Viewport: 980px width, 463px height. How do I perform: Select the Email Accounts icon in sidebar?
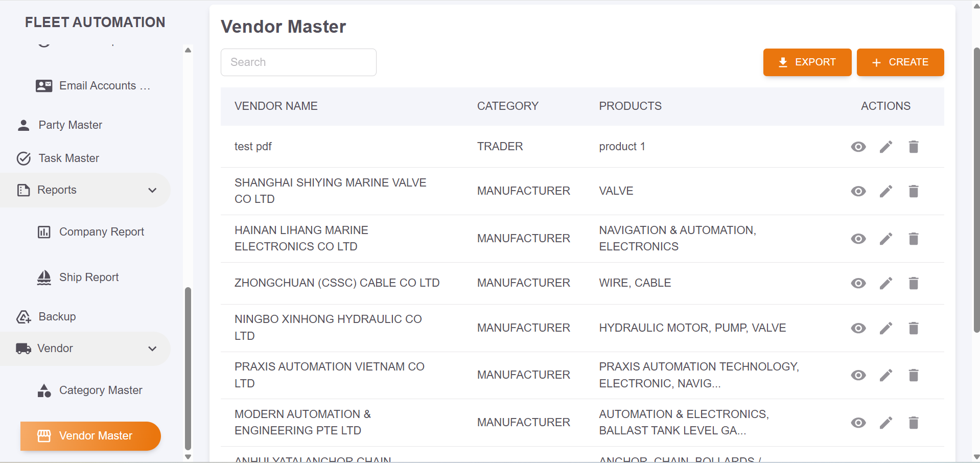43,85
